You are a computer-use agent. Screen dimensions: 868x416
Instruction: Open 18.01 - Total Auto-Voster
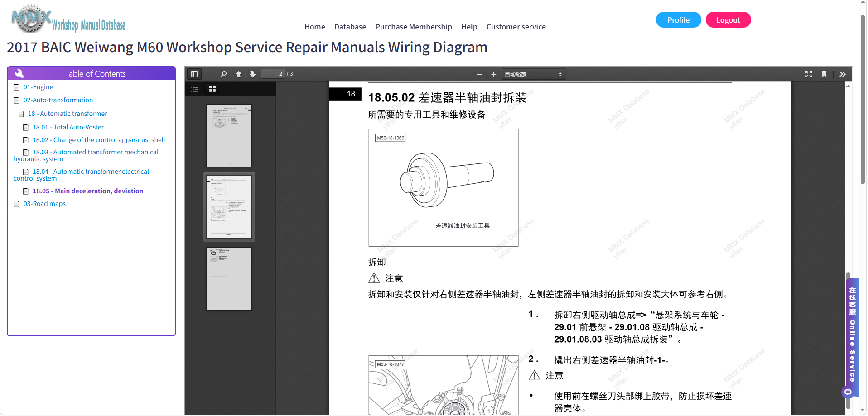point(68,128)
